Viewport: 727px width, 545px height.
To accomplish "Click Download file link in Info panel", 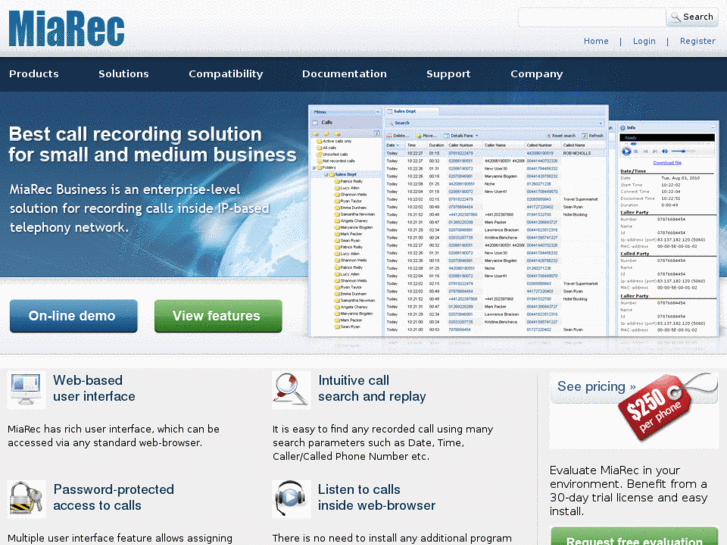I will click(x=667, y=163).
